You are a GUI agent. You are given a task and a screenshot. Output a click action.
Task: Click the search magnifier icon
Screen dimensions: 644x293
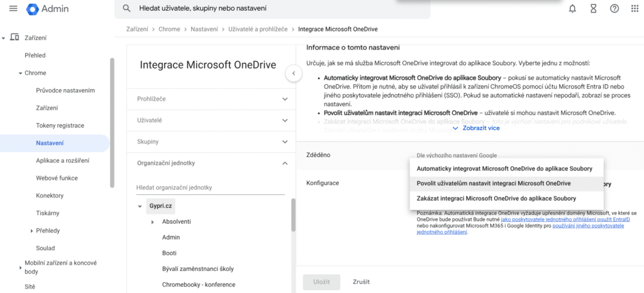click(x=126, y=9)
